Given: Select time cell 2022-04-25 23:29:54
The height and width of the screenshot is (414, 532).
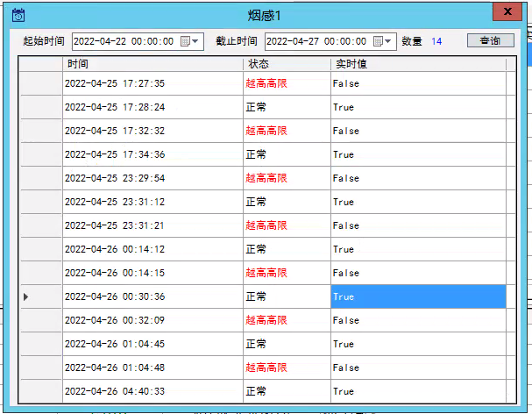Looking at the screenshot, I should coord(153,178).
